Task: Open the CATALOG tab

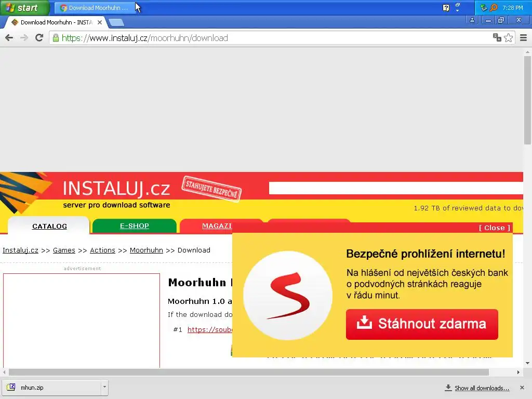Action: [49, 227]
